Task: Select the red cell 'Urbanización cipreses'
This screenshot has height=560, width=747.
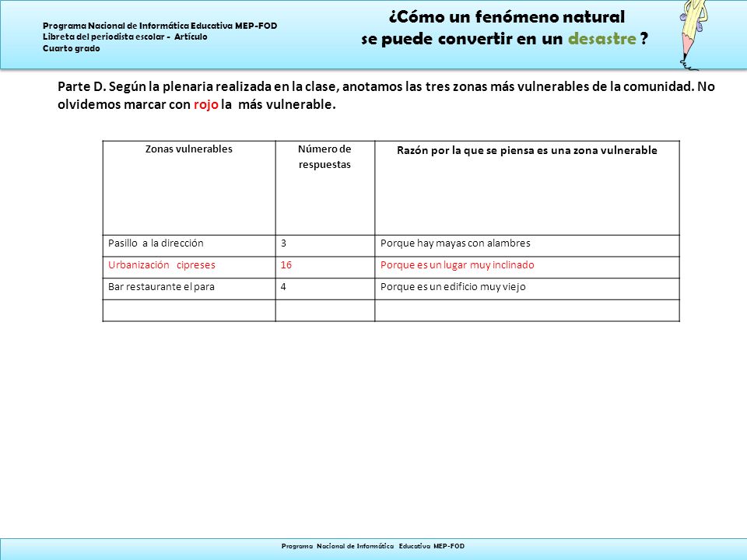Action: tap(188, 267)
